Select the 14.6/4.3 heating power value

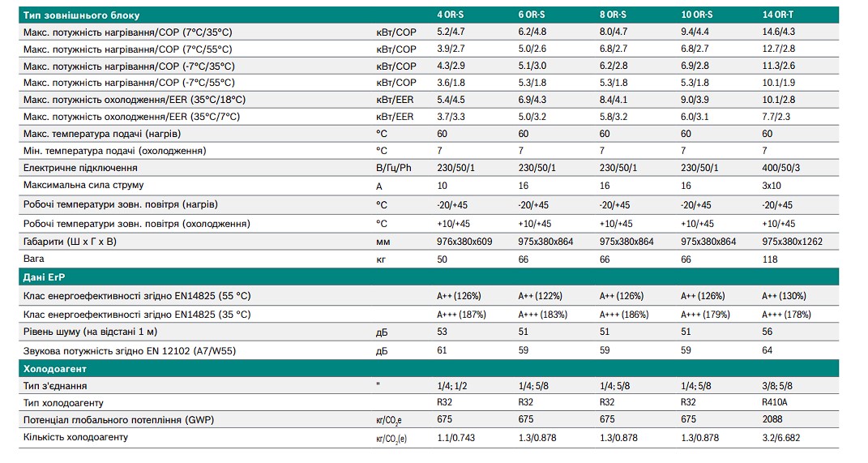pos(779,32)
